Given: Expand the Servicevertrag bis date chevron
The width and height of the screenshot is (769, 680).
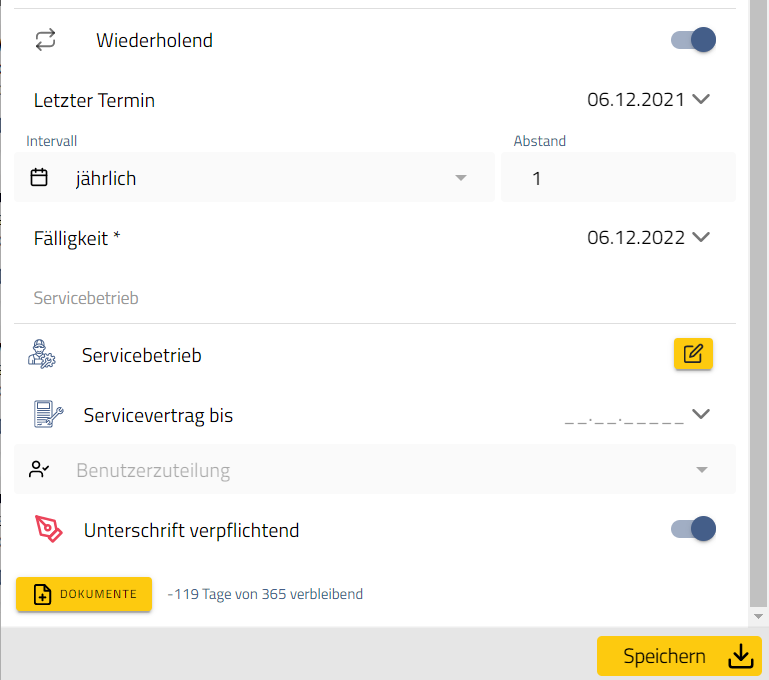Looking at the screenshot, I should point(701,414).
